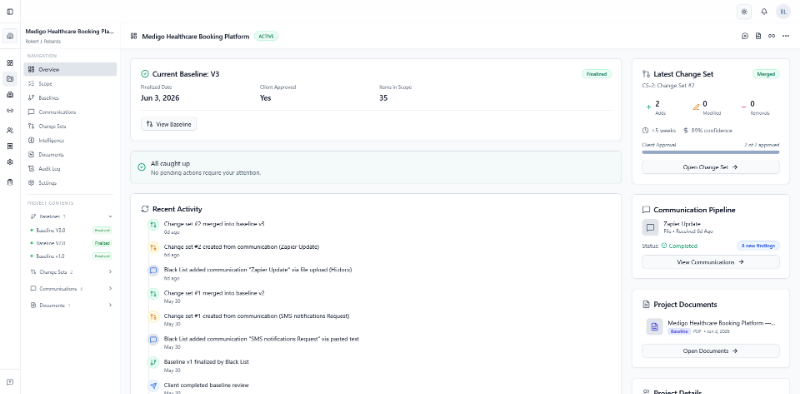Click the Open Documents button

coord(710,351)
